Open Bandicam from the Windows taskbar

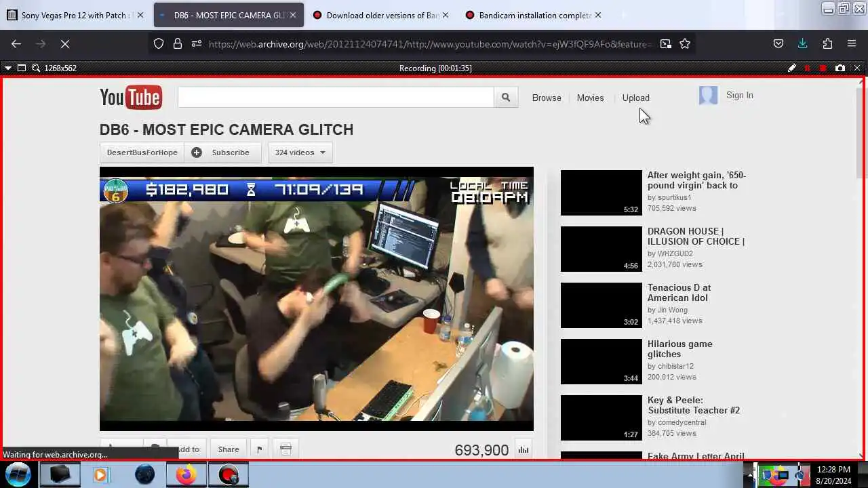tap(229, 474)
